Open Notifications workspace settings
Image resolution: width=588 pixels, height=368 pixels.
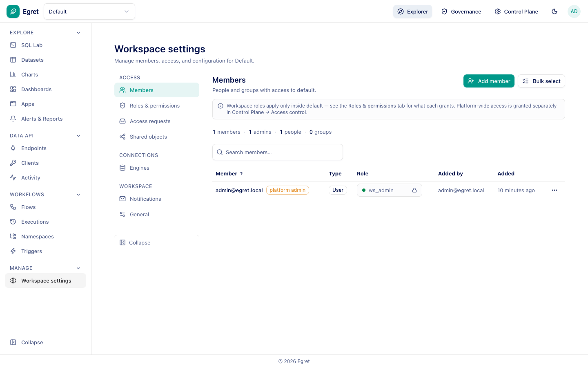157,199
